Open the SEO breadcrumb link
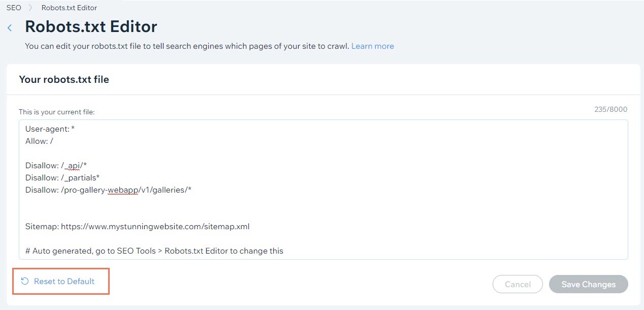 coord(14,8)
